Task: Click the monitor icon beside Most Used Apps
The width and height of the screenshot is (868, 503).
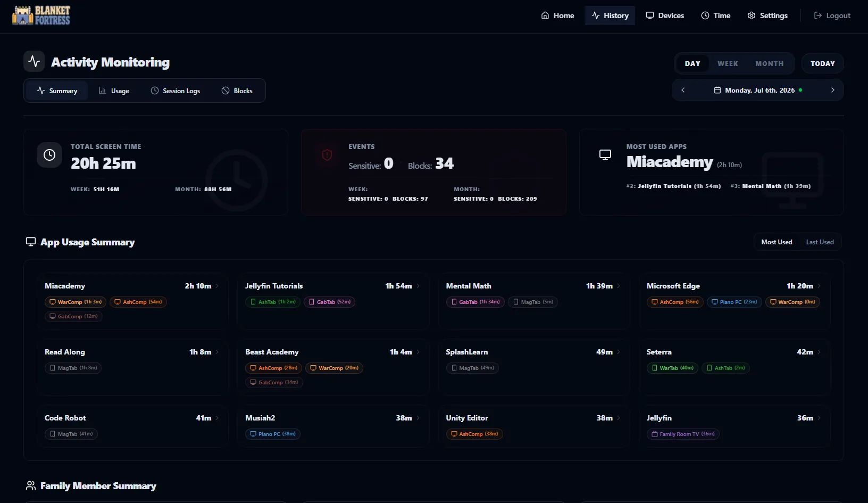Action: [x=605, y=155]
